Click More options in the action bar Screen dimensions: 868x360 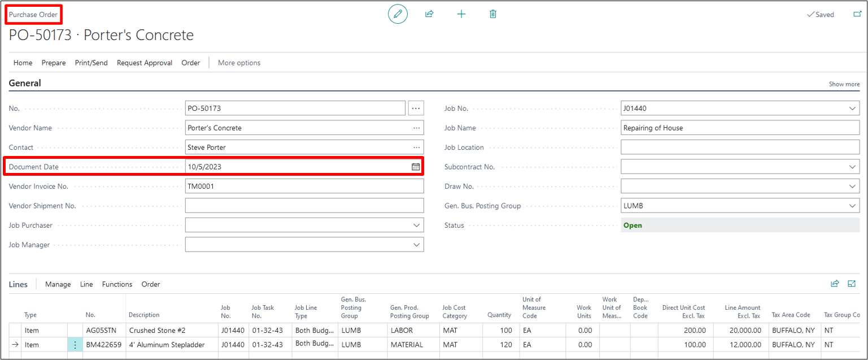pos(239,63)
